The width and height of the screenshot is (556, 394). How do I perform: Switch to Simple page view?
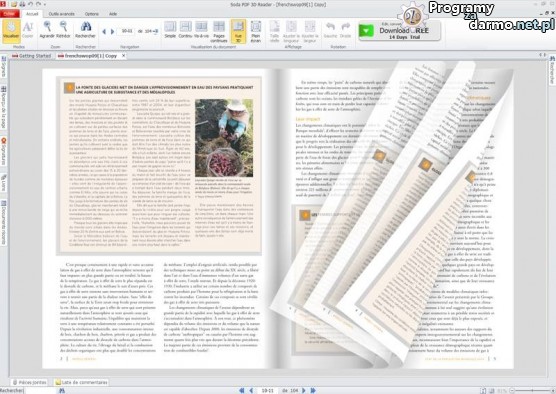(x=170, y=30)
